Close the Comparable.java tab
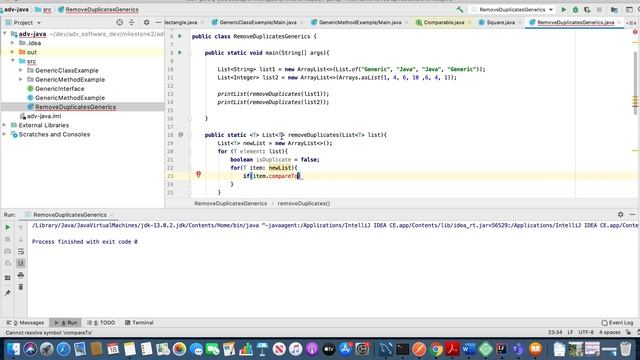 (x=469, y=22)
